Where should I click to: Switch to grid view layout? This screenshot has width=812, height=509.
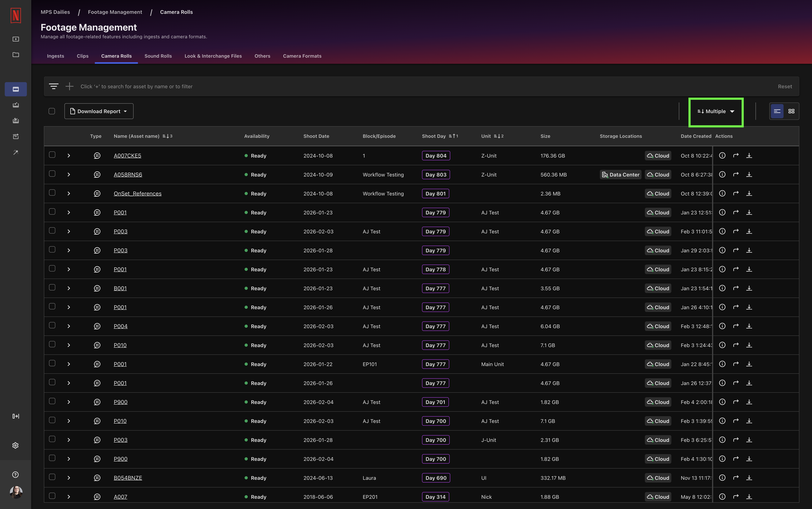tap(791, 111)
